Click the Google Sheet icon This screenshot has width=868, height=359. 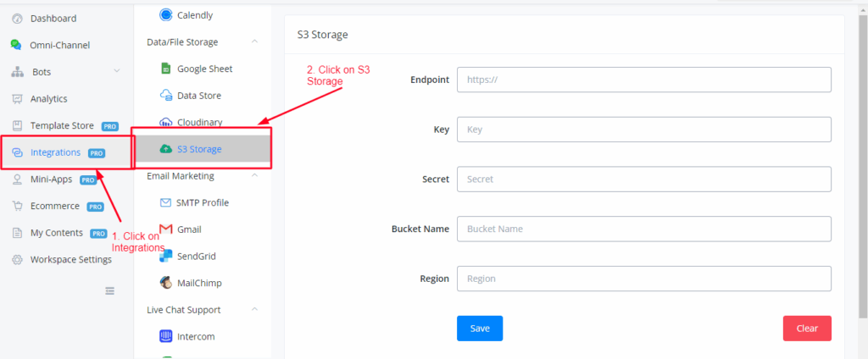pyautogui.click(x=165, y=69)
